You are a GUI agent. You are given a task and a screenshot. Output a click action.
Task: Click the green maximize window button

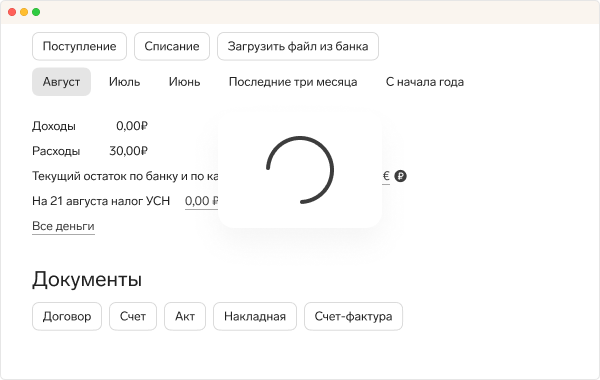pyautogui.click(x=36, y=12)
